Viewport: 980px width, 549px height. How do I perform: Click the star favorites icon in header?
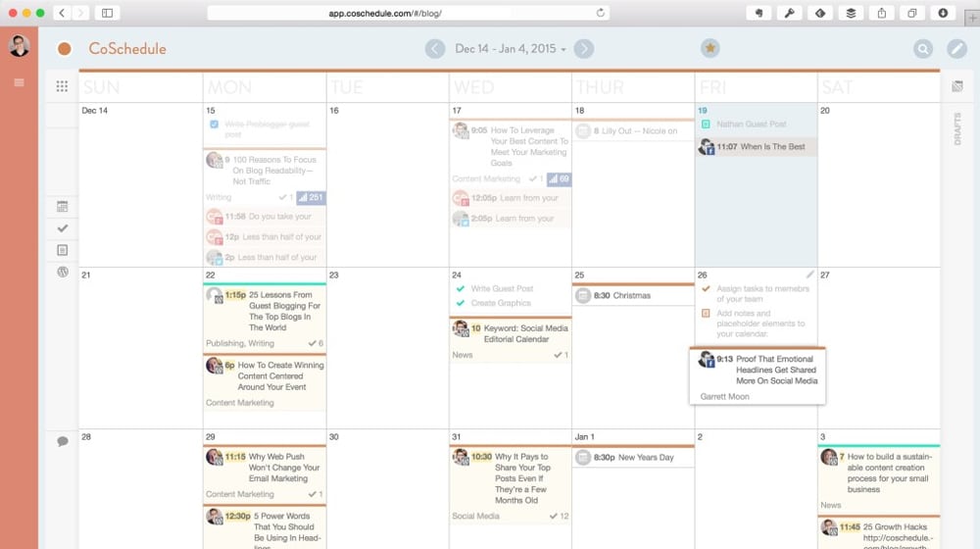click(x=710, y=48)
